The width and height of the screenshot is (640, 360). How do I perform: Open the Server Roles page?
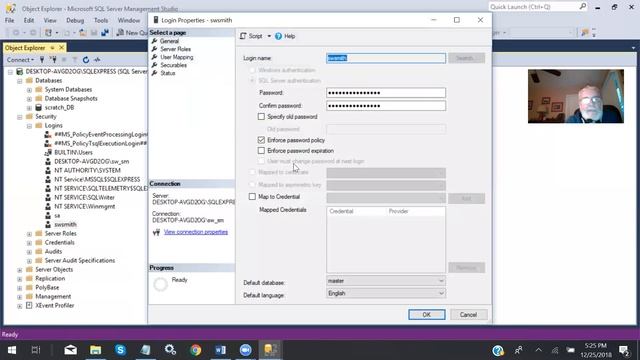click(176, 49)
